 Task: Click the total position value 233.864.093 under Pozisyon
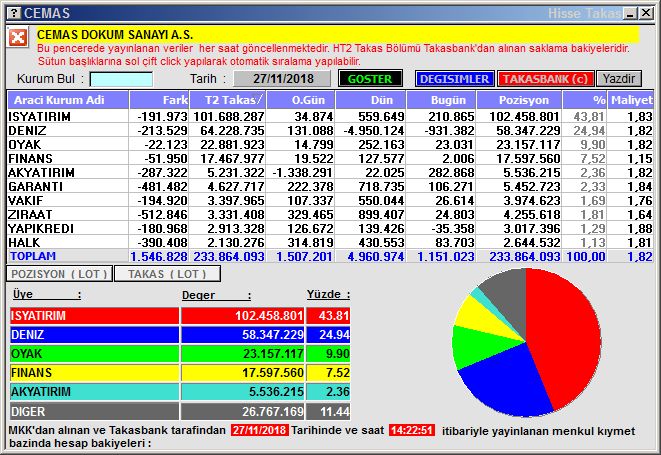click(524, 256)
